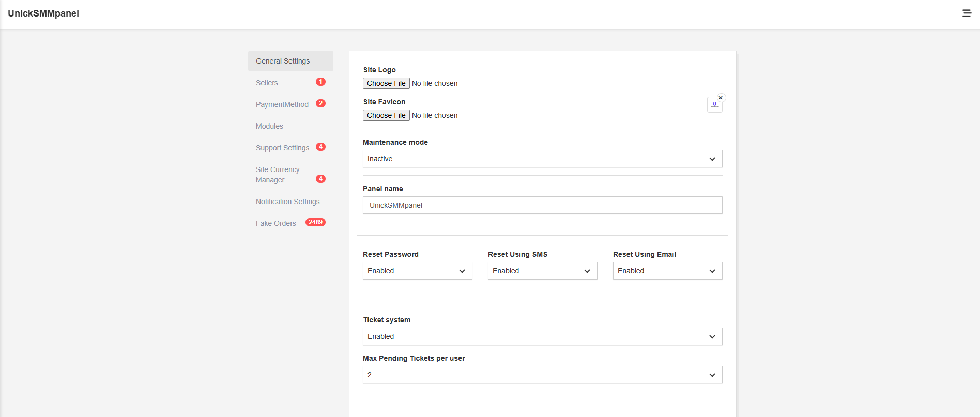This screenshot has width=980, height=417.
Task: Select Max Pending Tickets per user dropdown
Action: click(542, 375)
